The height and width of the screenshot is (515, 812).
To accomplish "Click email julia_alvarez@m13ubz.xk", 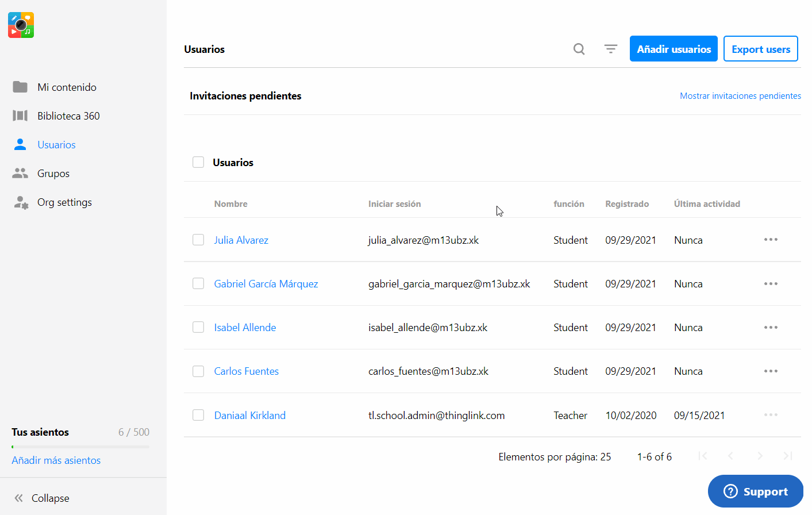I will click(424, 240).
